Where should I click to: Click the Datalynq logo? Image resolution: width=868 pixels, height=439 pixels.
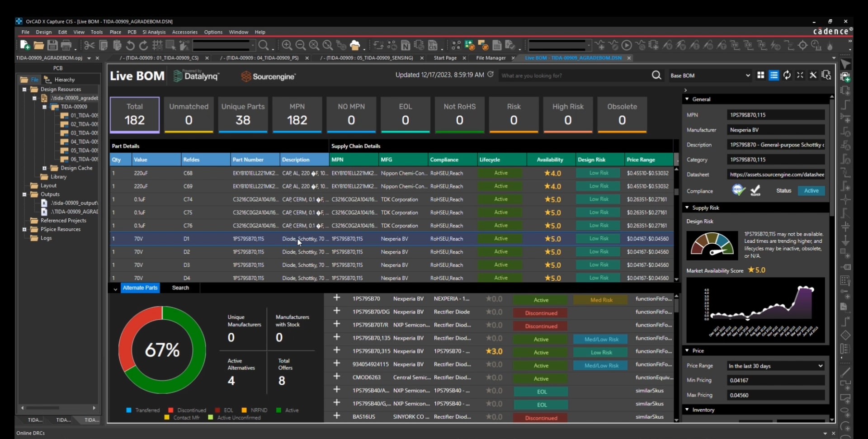[x=197, y=76]
